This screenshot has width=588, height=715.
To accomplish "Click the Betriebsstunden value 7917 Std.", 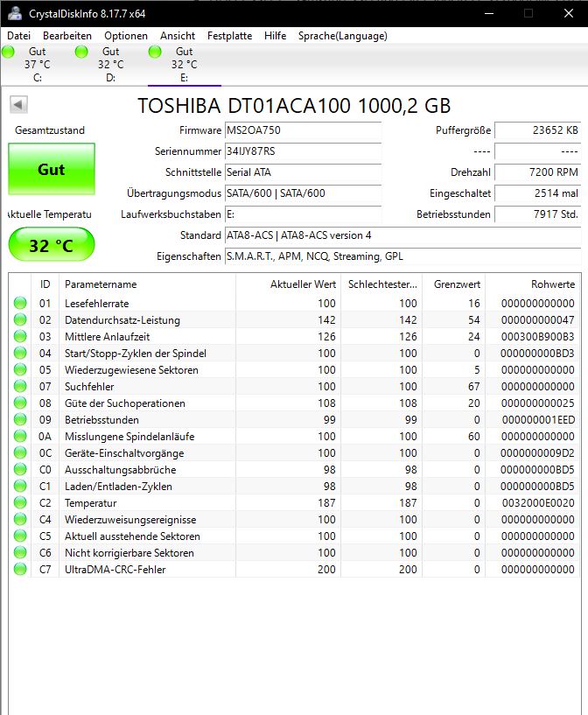I will pos(538,214).
